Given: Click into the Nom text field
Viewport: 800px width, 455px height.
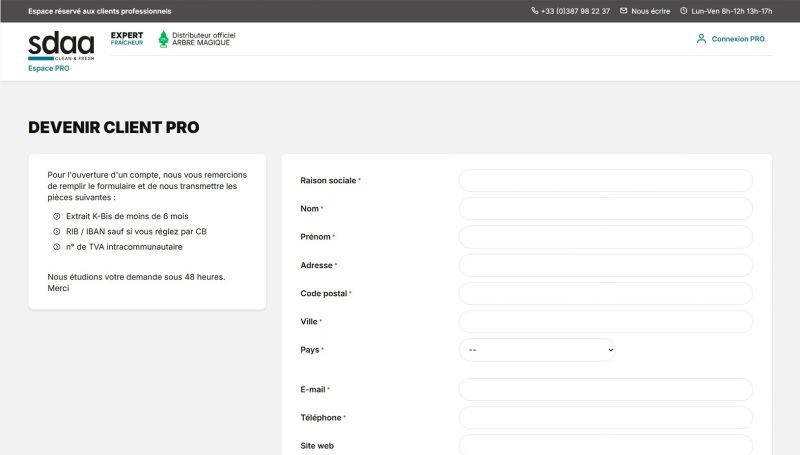Looking at the screenshot, I should (x=605, y=208).
